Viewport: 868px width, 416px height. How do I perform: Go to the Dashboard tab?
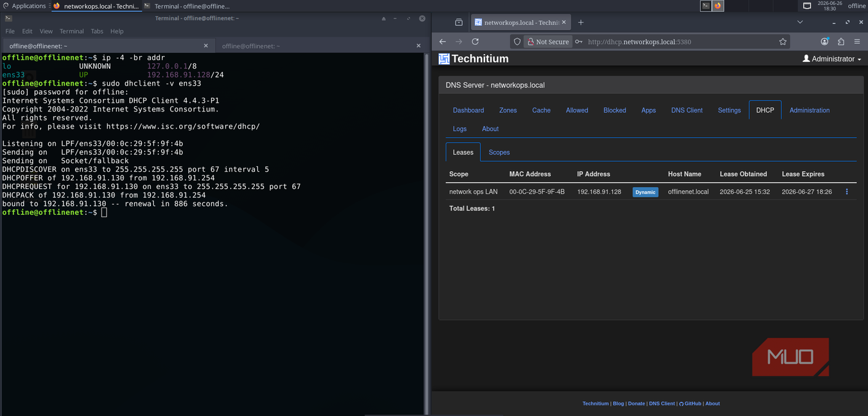coord(468,110)
